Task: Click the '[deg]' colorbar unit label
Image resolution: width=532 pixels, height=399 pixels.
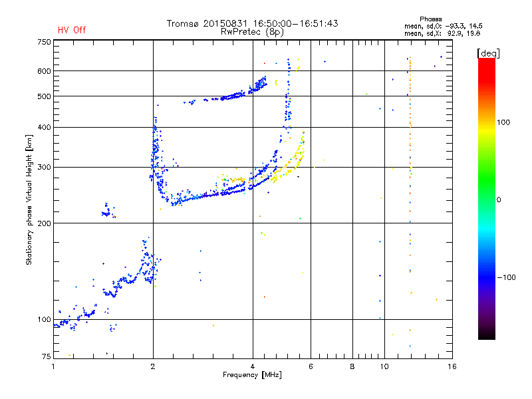Action: pos(488,53)
